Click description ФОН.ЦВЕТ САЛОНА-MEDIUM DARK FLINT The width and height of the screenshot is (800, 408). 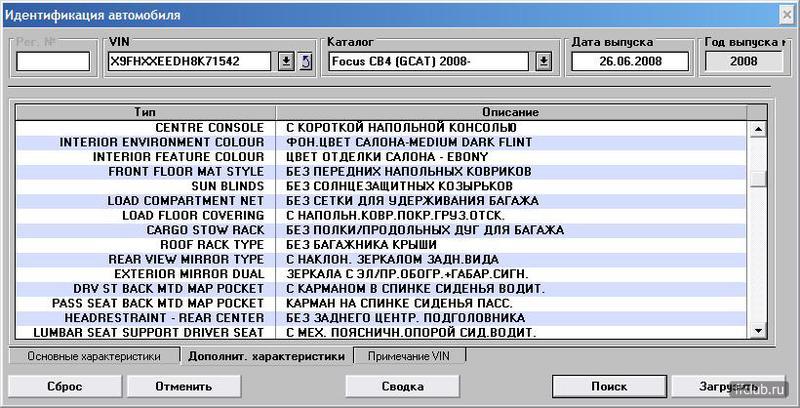click(x=409, y=142)
